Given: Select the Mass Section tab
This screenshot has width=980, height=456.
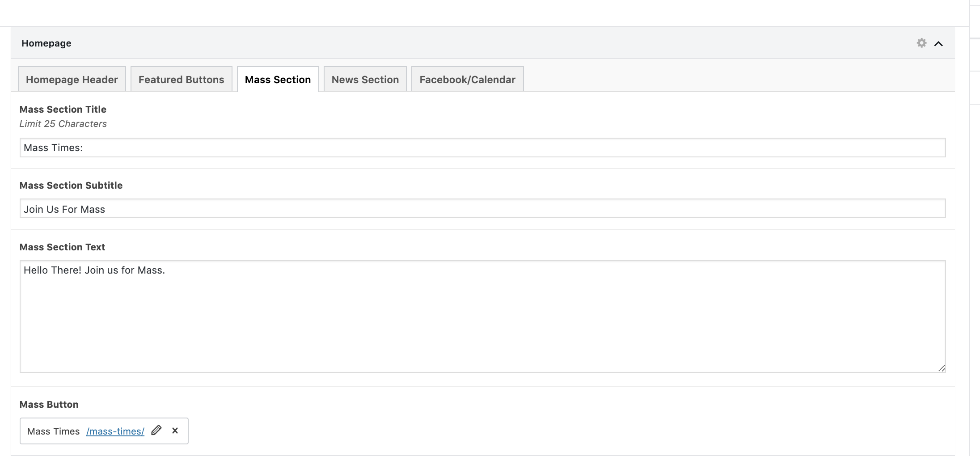Looking at the screenshot, I should pos(278,80).
